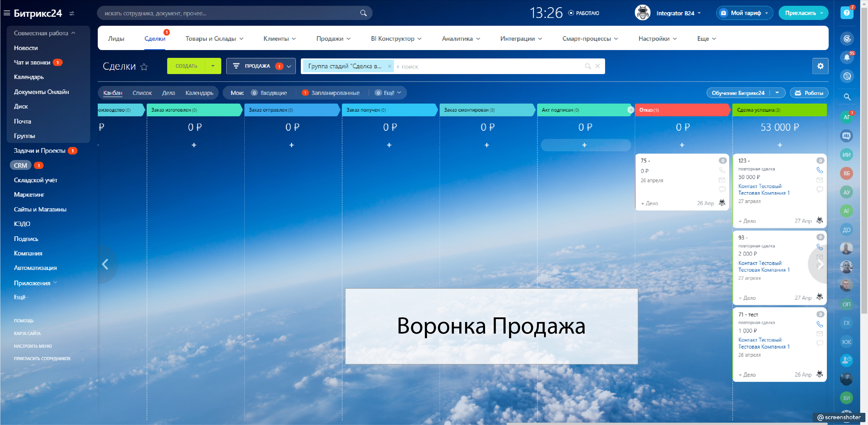868x425 pixels.
Task: Click the help question mark icon
Action: 846,13
